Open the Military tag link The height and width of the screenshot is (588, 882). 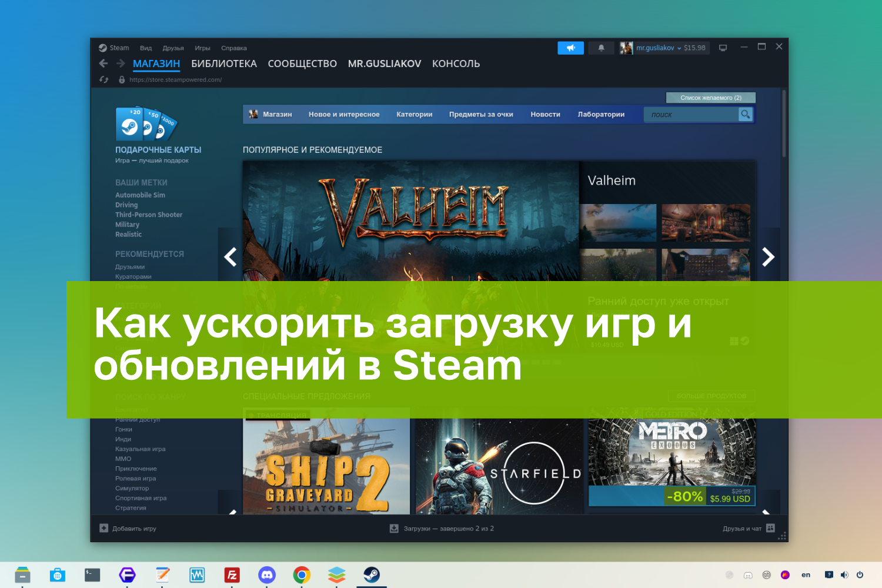(127, 225)
